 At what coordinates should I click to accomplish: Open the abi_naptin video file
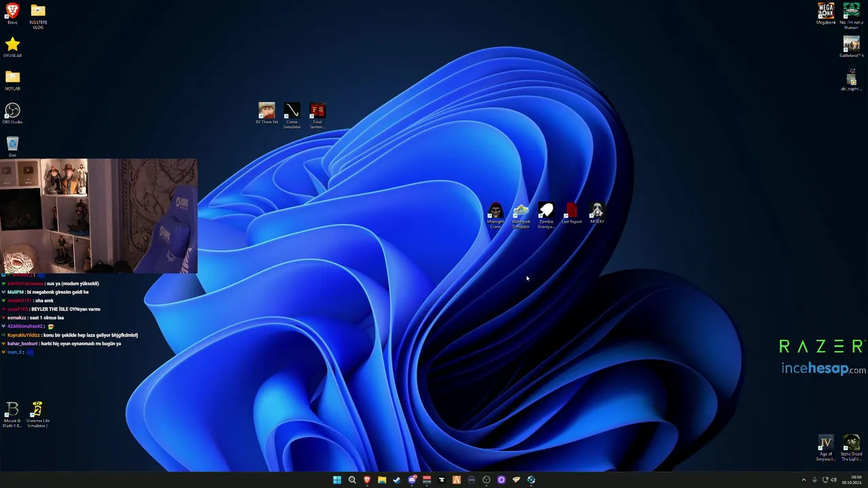coord(851,80)
